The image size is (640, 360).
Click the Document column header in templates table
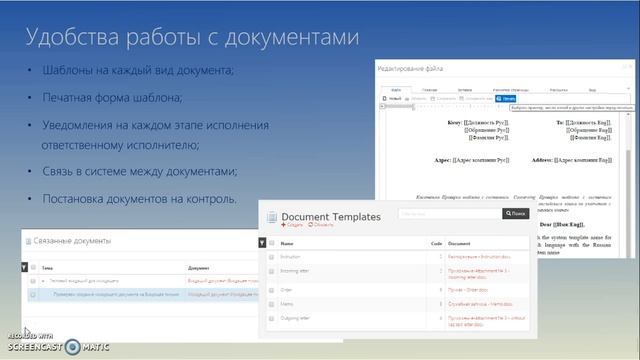point(459,244)
